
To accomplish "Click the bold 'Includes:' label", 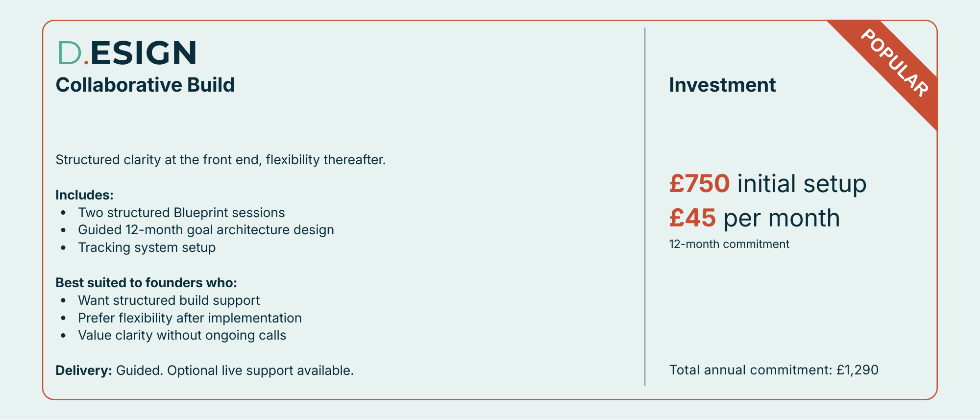I will coord(84,195).
